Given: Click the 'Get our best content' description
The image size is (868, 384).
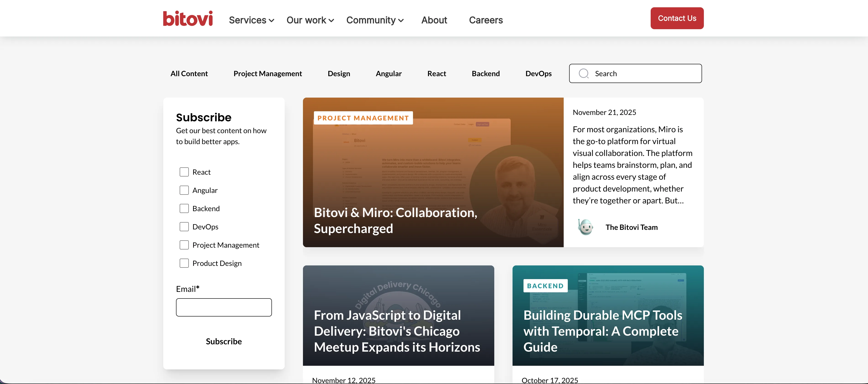Looking at the screenshot, I should pos(221,136).
